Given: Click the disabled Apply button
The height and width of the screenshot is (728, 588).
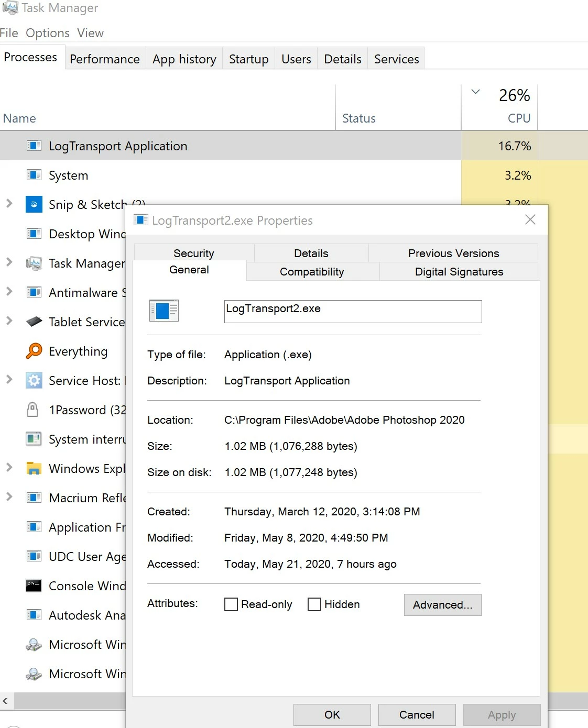Looking at the screenshot, I should click(502, 714).
